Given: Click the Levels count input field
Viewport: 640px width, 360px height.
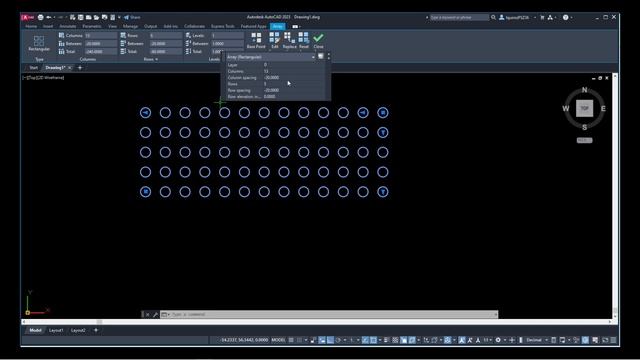Looking at the screenshot, I should (x=227, y=36).
